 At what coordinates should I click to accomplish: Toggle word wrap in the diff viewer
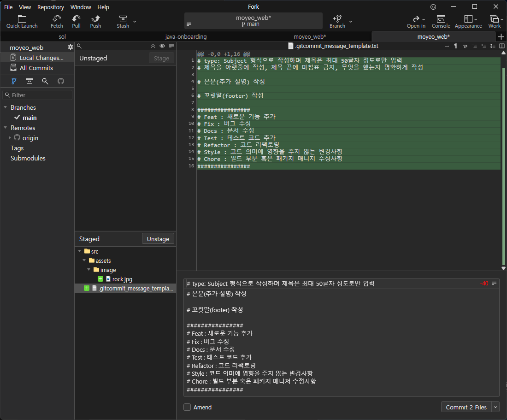(465, 46)
